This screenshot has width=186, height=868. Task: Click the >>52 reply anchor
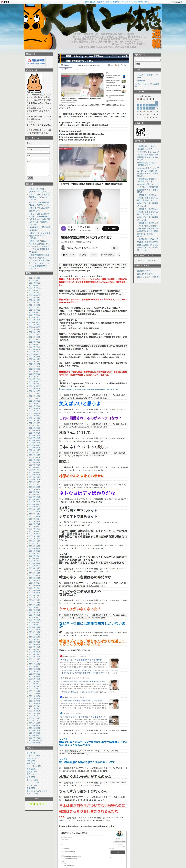(64, 508)
